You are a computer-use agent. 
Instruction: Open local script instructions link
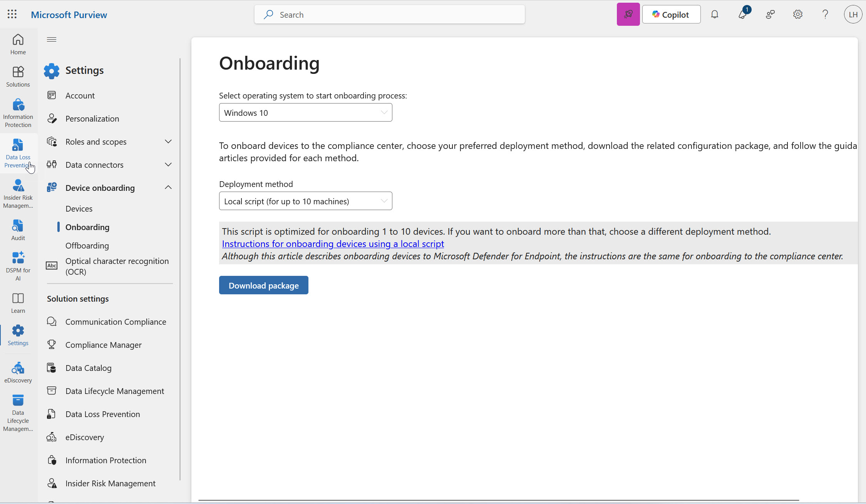[333, 244]
